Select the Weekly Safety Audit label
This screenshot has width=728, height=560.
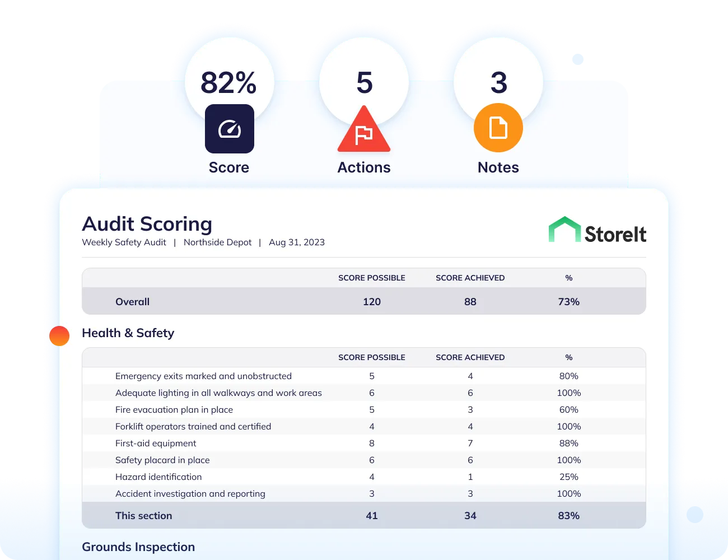click(x=124, y=242)
